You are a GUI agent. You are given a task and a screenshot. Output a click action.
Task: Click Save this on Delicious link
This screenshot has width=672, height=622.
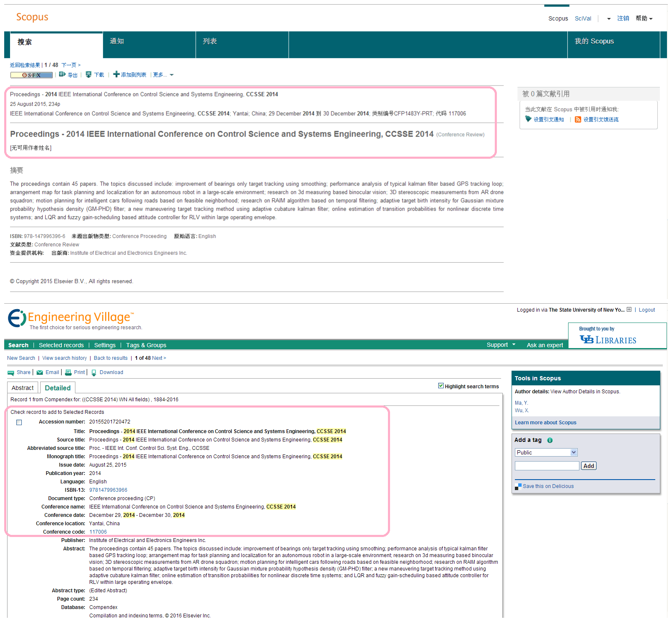point(548,486)
